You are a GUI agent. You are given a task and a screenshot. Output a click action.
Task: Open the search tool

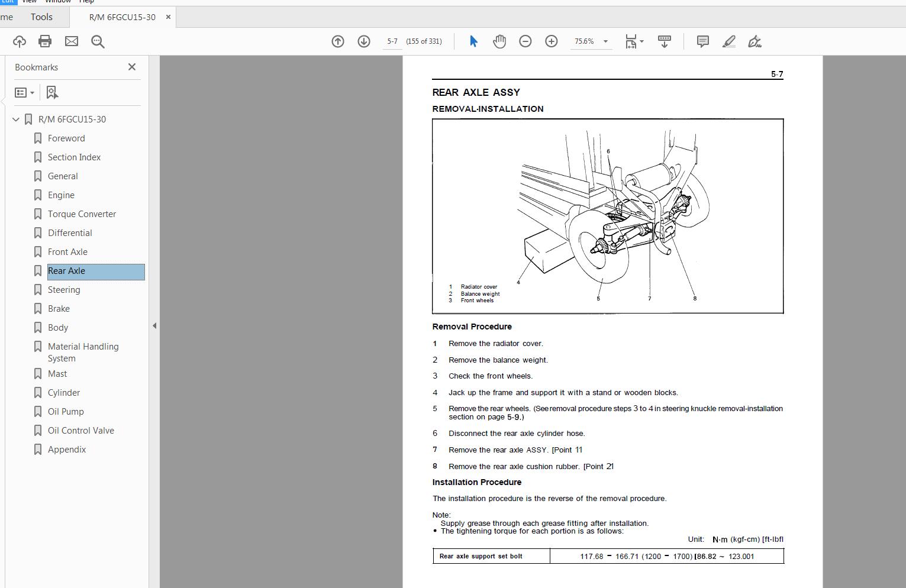click(97, 41)
